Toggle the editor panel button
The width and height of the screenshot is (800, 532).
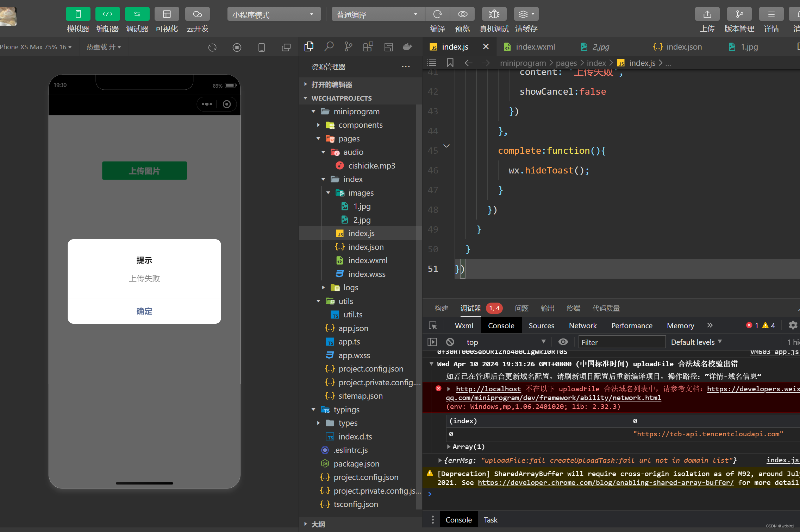tap(107, 14)
